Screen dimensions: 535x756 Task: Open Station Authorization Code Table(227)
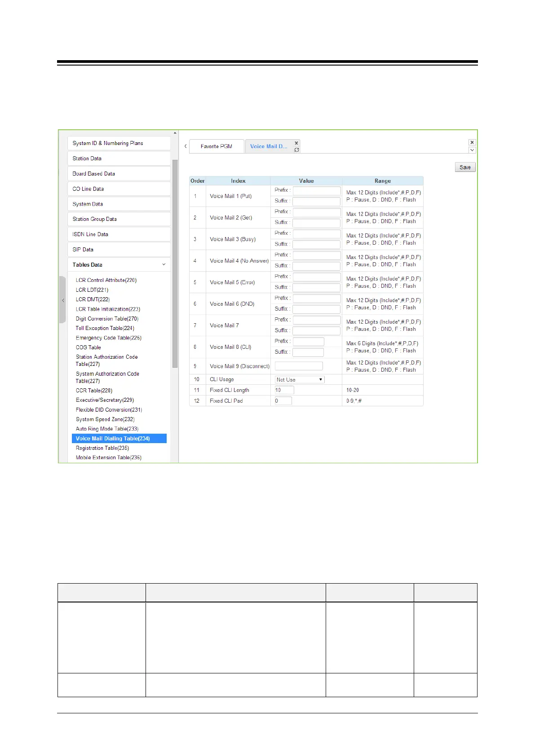(x=107, y=360)
